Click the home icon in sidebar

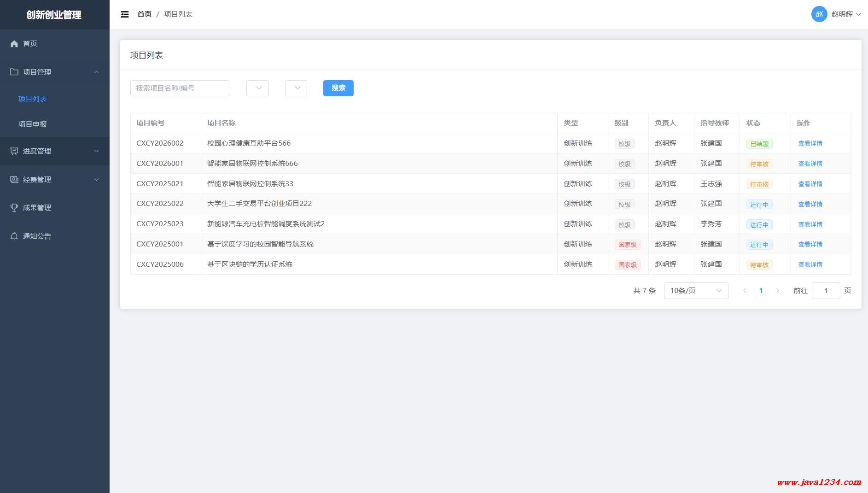point(14,44)
